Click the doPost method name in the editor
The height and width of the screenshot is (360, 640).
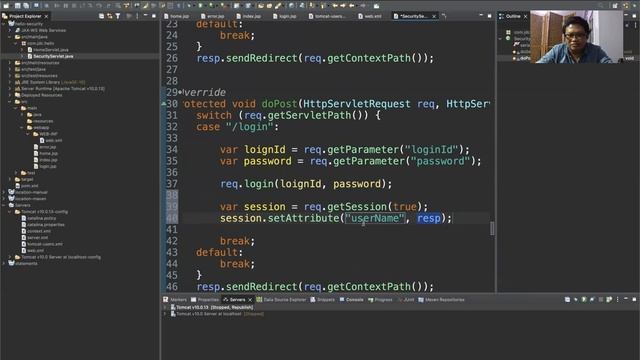pyautogui.click(x=279, y=104)
